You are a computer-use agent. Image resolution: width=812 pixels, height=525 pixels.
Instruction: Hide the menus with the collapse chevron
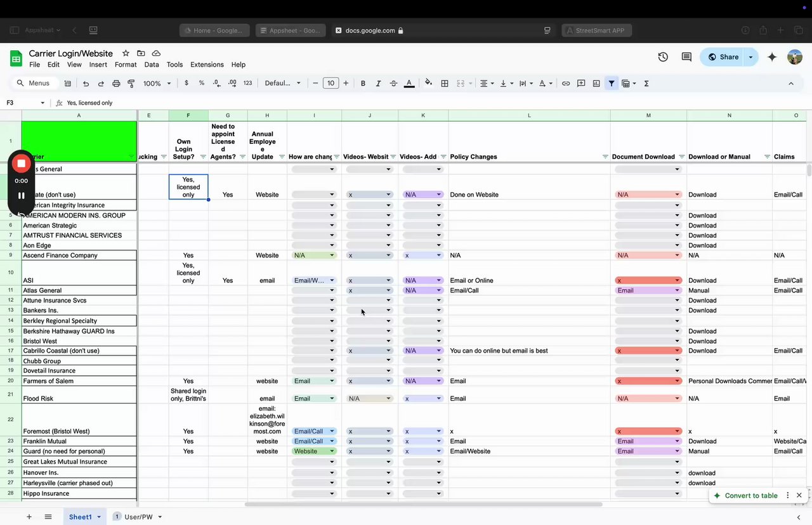(791, 83)
